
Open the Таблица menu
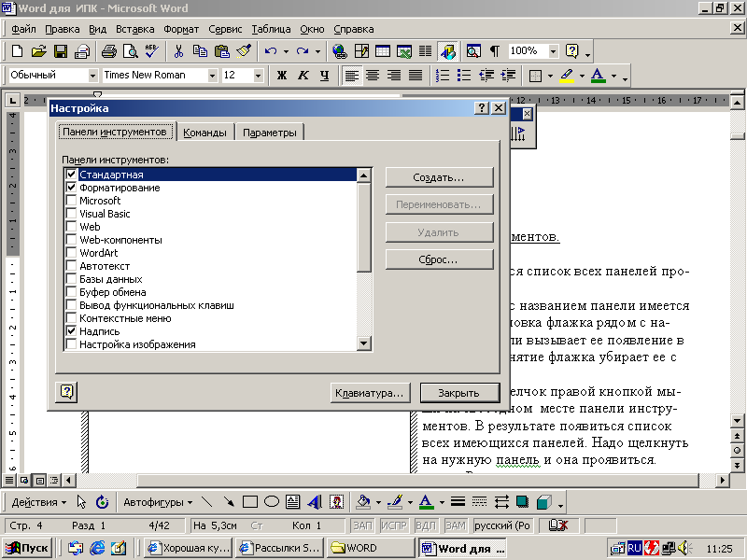click(x=271, y=29)
